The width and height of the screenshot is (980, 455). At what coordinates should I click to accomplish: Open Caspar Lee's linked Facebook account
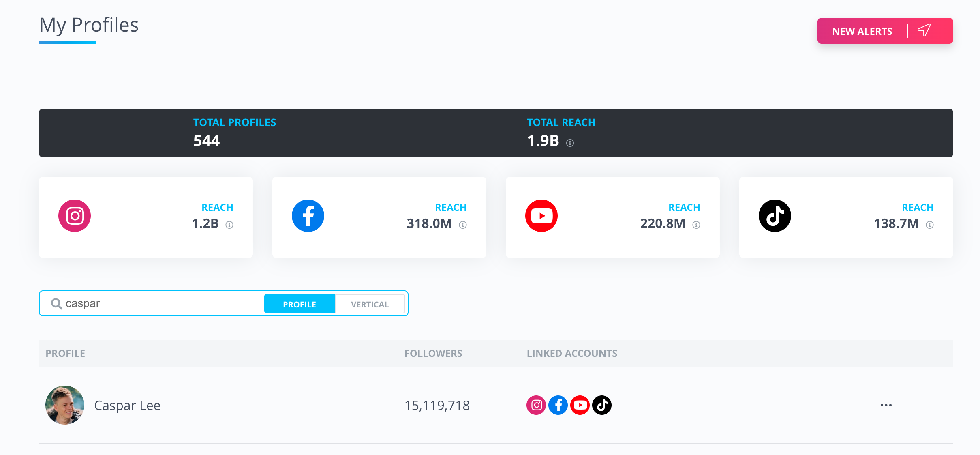558,405
